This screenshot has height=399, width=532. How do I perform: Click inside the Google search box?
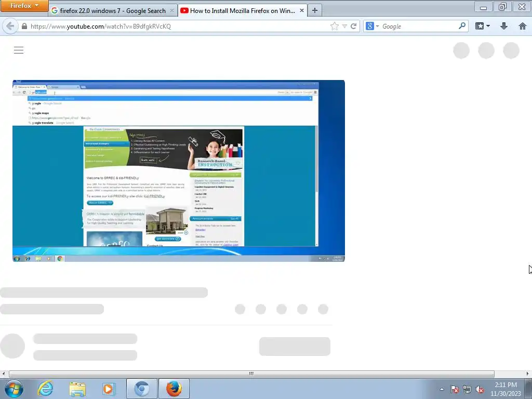[419, 26]
